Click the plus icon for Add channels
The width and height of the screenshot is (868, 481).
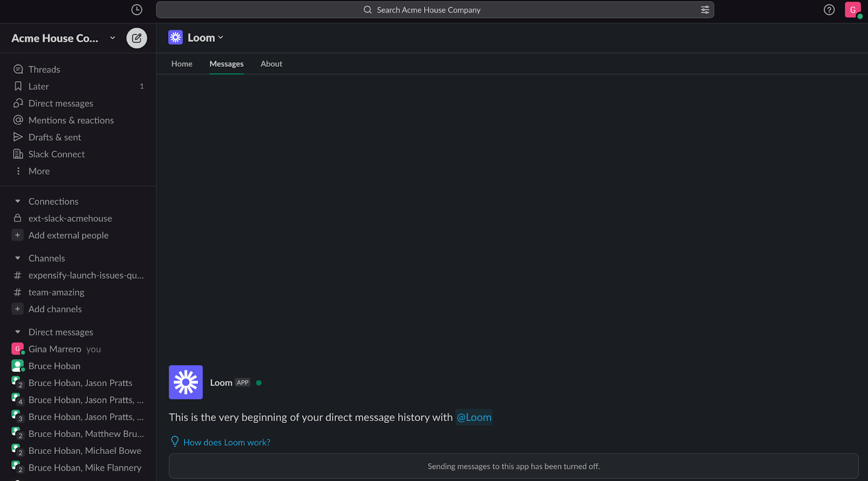(x=17, y=309)
